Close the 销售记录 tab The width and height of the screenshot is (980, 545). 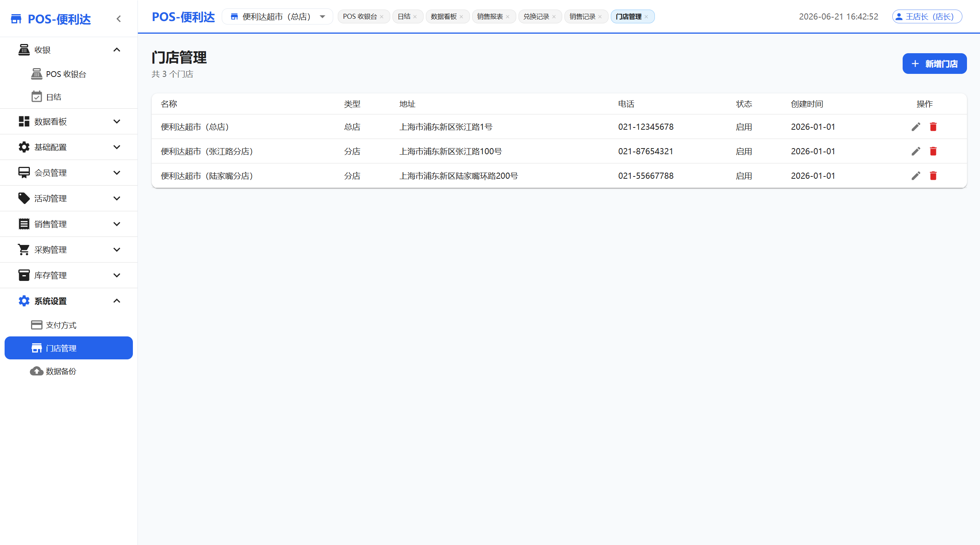(600, 17)
